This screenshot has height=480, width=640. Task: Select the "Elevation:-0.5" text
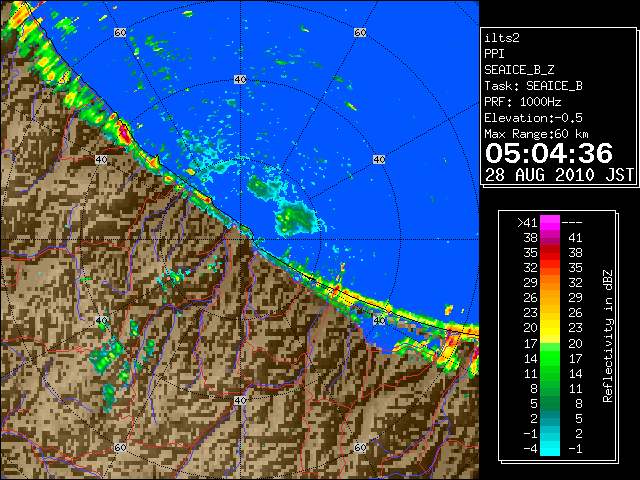[533, 118]
